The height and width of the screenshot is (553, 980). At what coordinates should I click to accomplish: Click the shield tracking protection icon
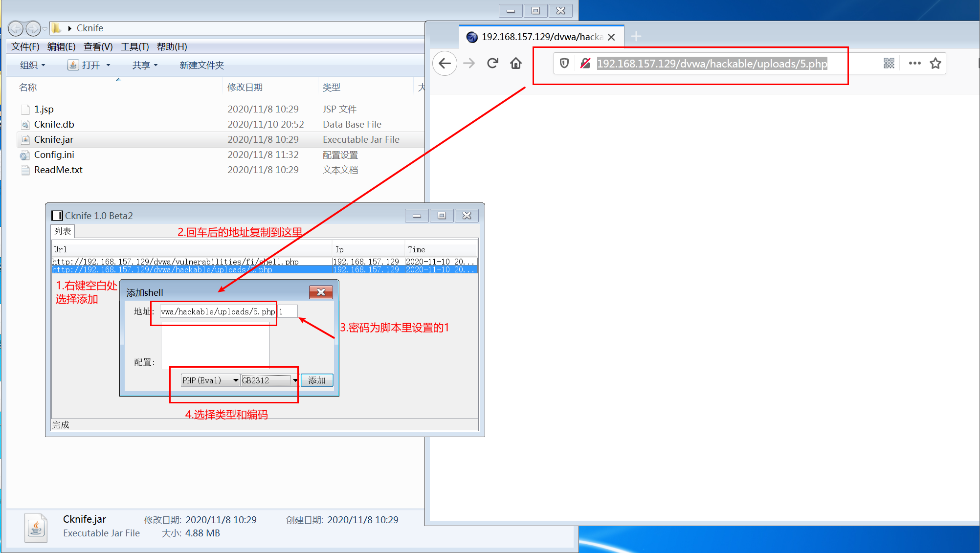(x=564, y=64)
